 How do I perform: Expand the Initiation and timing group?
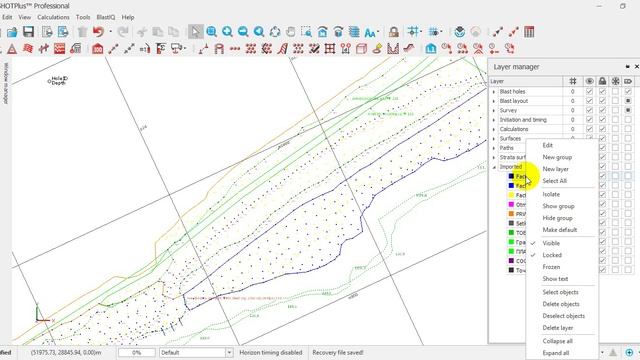[494, 120]
